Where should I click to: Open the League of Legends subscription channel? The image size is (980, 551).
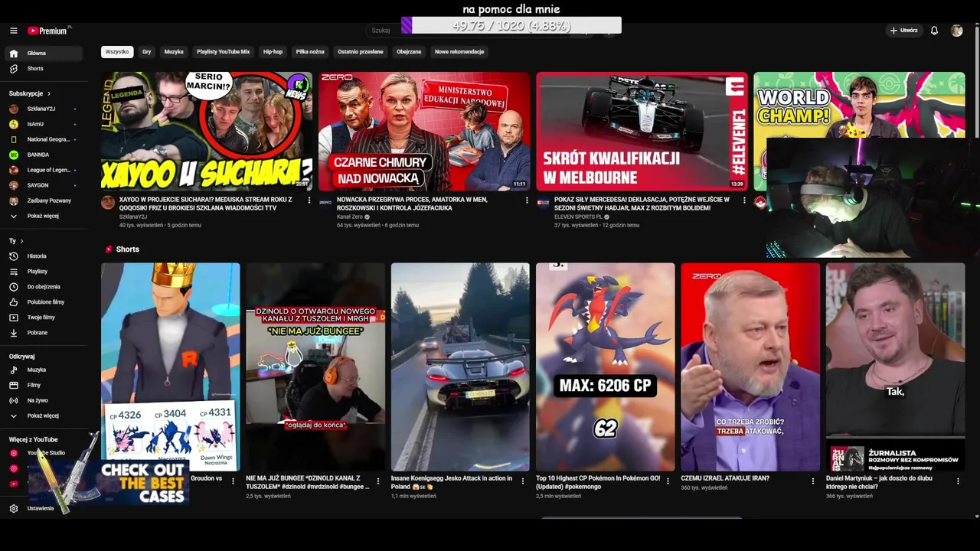pos(44,170)
